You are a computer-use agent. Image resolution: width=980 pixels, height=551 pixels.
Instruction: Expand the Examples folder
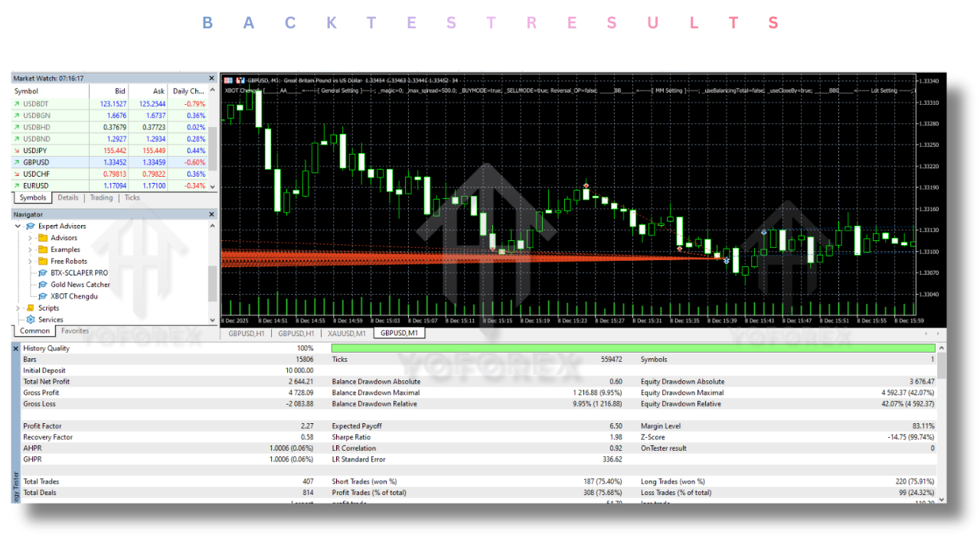pos(31,249)
